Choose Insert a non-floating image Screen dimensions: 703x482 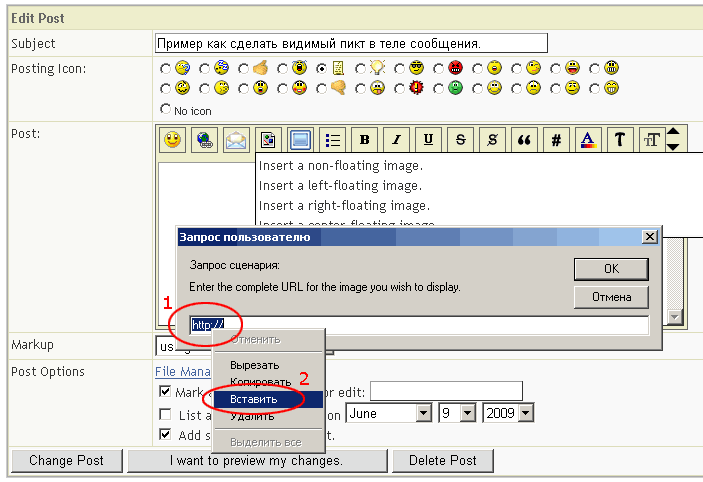point(341,166)
